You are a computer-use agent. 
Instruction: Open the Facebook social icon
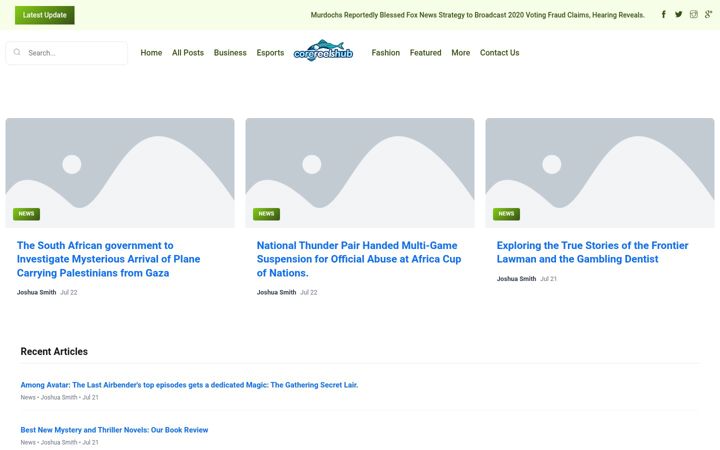point(664,15)
